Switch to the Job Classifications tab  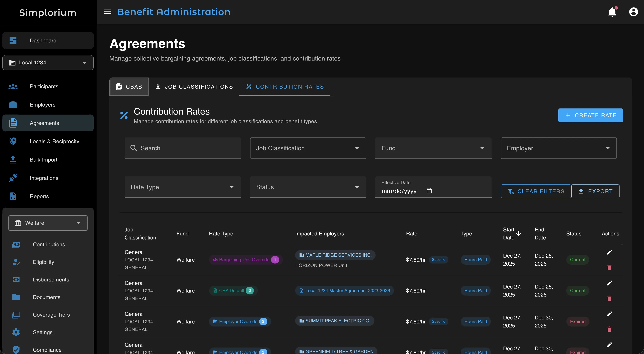194,87
